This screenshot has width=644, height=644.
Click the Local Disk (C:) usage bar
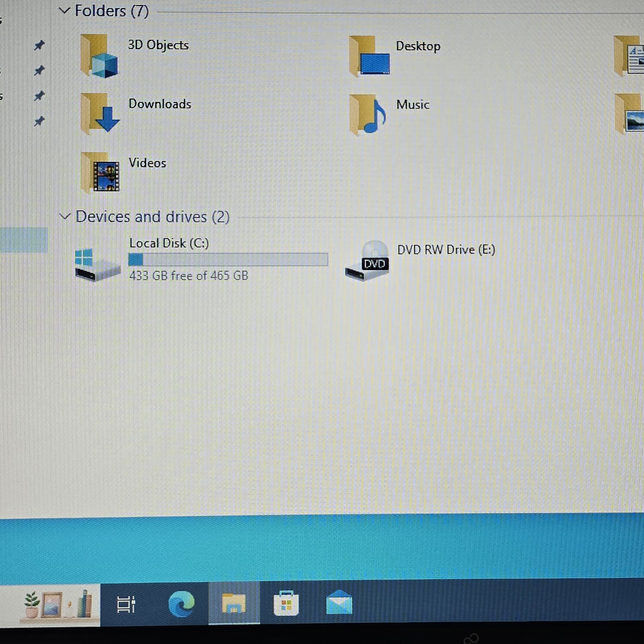(x=228, y=260)
